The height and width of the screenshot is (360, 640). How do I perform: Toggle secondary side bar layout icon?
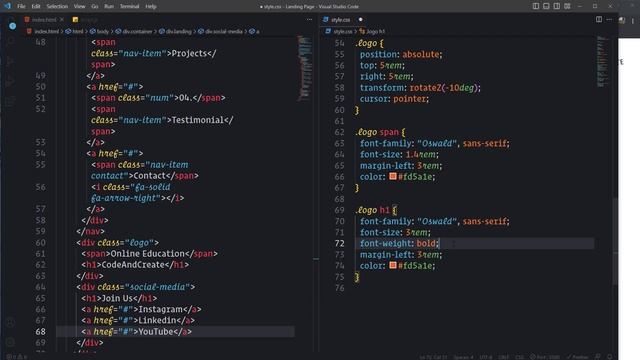(x=557, y=6)
